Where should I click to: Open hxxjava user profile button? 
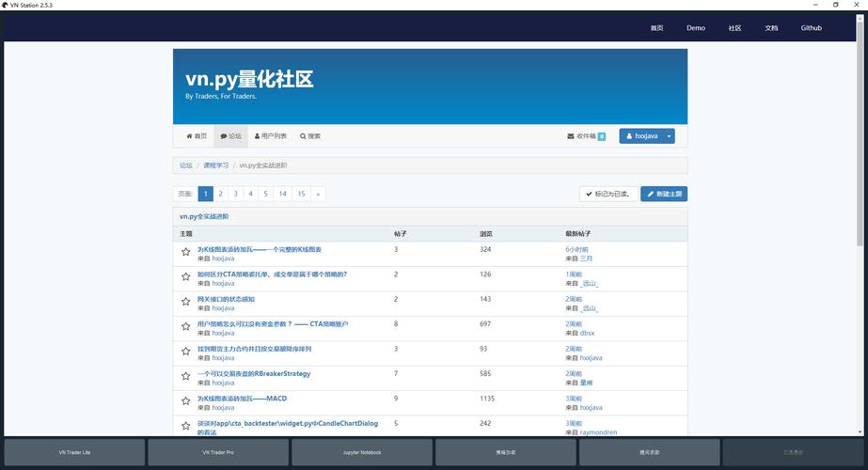click(x=641, y=136)
